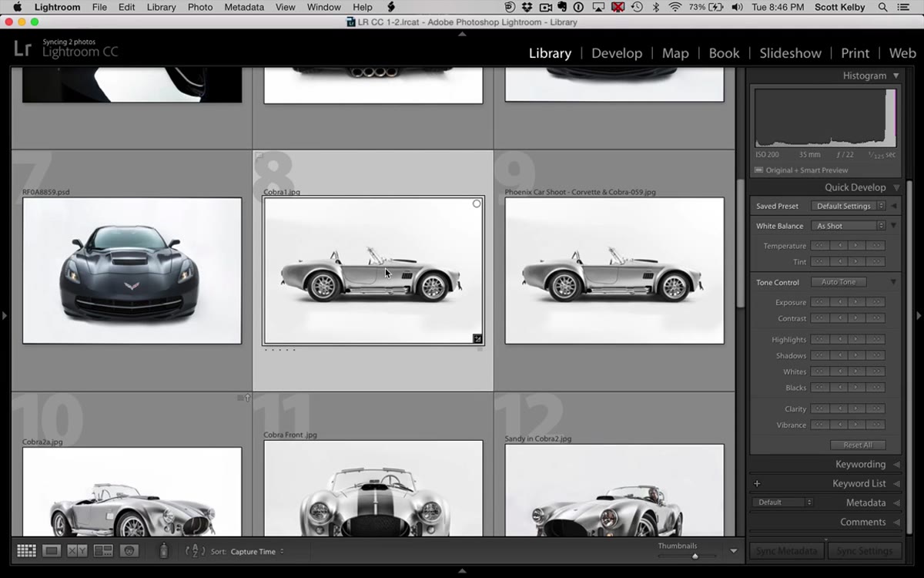Increase Shadows by small step

pos(857,355)
